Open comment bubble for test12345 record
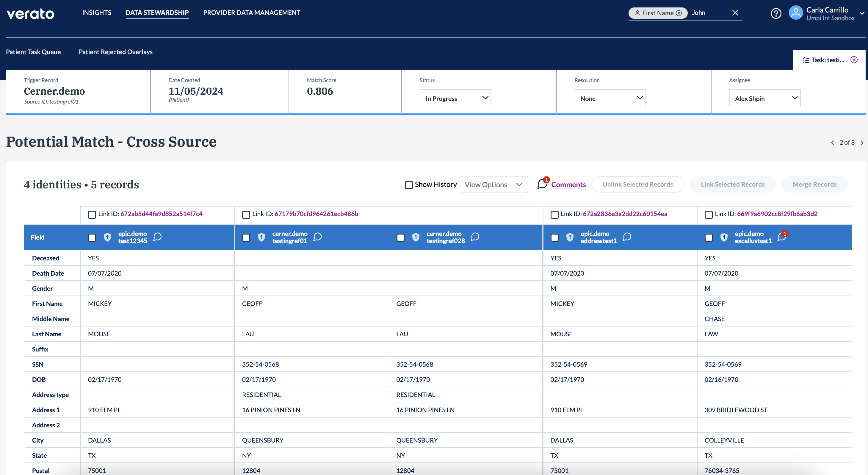Image resolution: width=868 pixels, height=475 pixels. coord(157,237)
